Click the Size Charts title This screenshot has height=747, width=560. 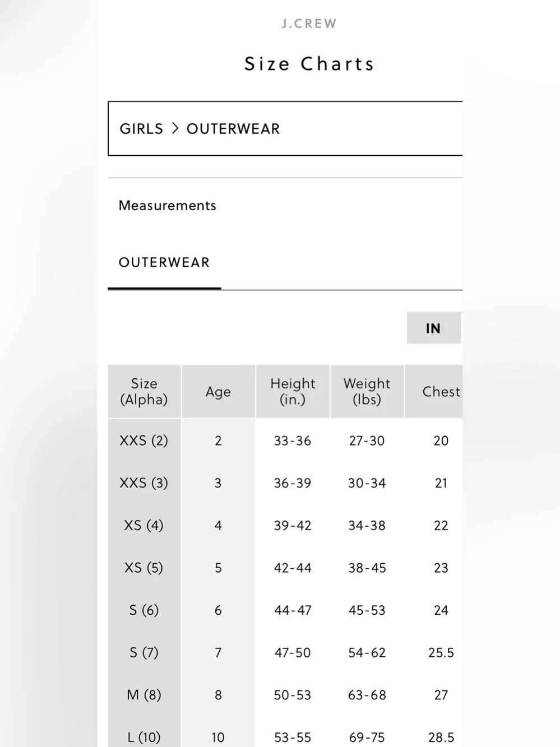coord(309,64)
